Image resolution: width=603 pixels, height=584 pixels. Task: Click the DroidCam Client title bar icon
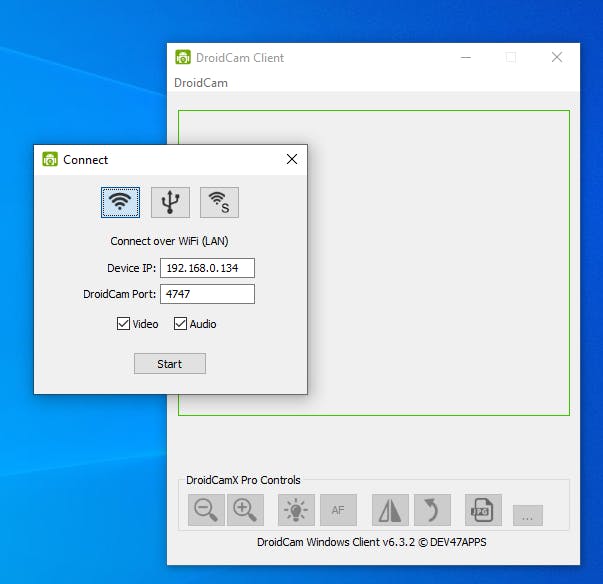(x=183, y=57)
